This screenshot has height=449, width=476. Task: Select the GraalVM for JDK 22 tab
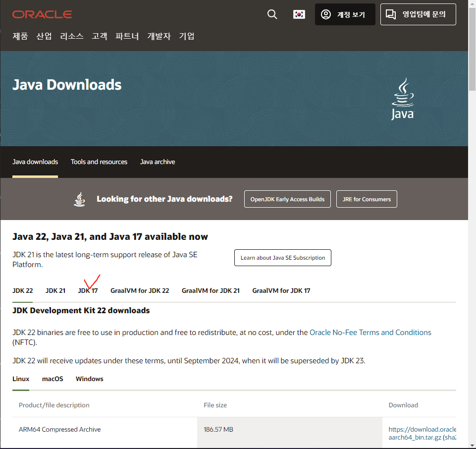(x=140, y=291)
